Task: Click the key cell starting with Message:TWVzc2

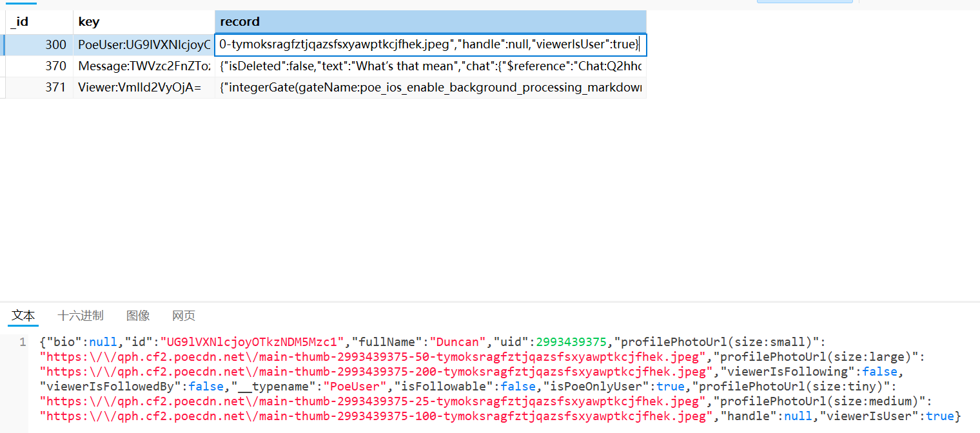Action: pos(144,66)
